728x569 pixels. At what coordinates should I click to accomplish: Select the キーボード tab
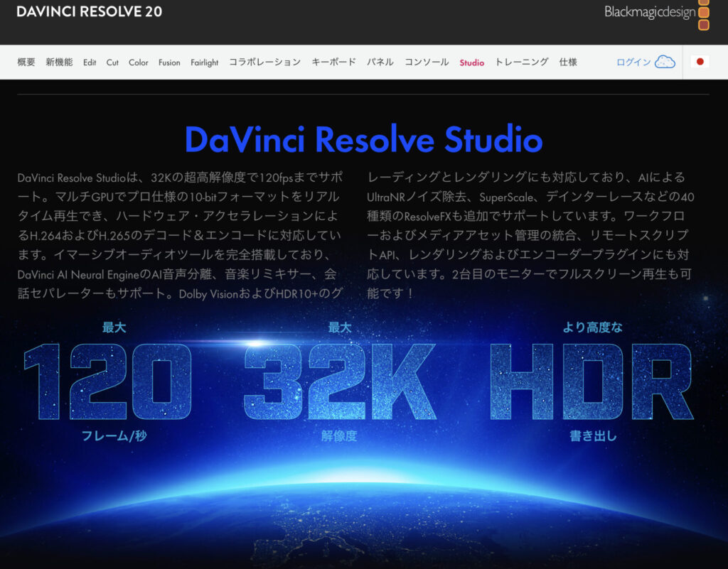click(x=333, y=63)
